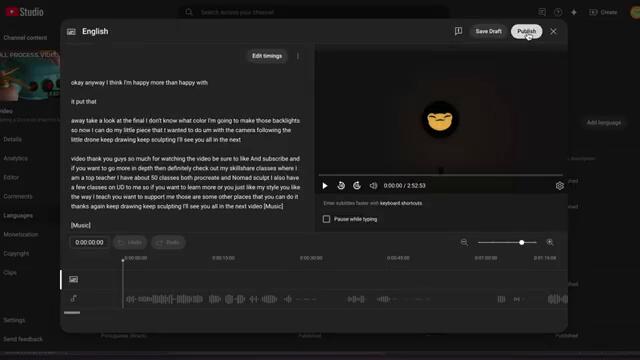Open player settings gear icon
This screenshot has width=640, height=360.
(560, 186)
